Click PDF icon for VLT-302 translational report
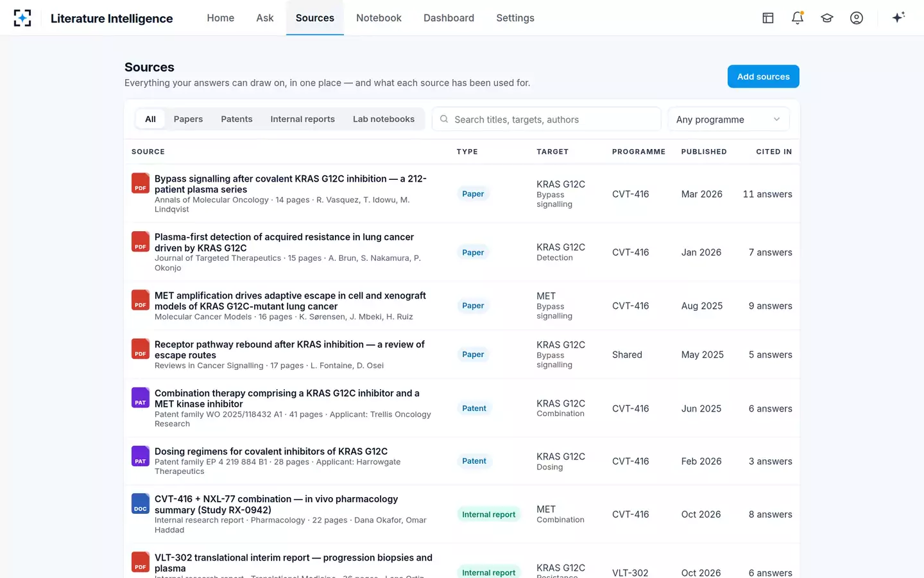This screenshot has height=578, width=924. point(141,562)
